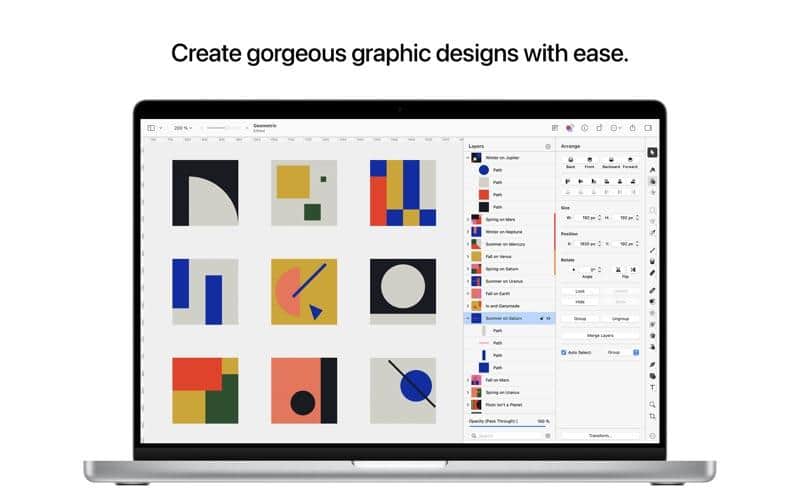
Task: Click the Send to Back icon
Action: point(570,161)
